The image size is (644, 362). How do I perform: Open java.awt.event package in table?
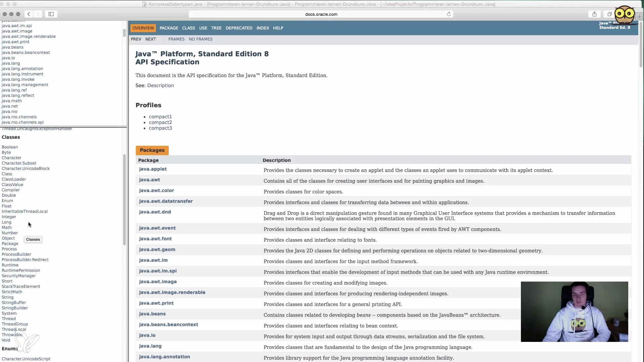(x=157, y=228)
